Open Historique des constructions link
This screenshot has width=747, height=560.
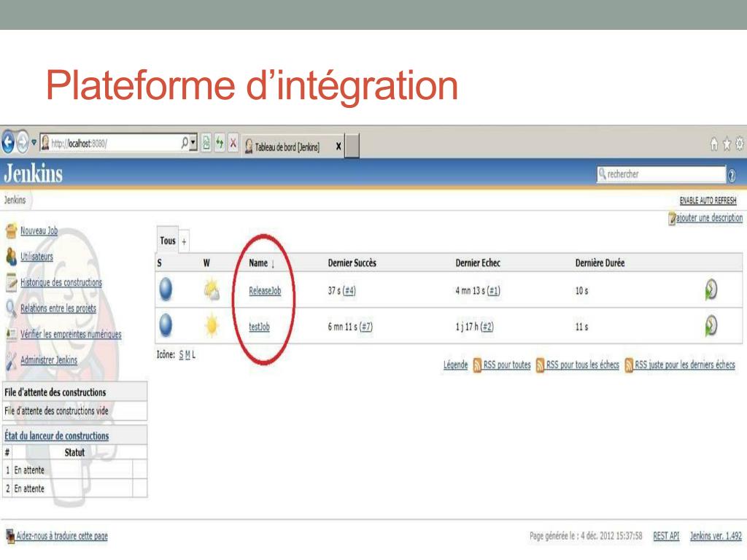tap(61, 282)
